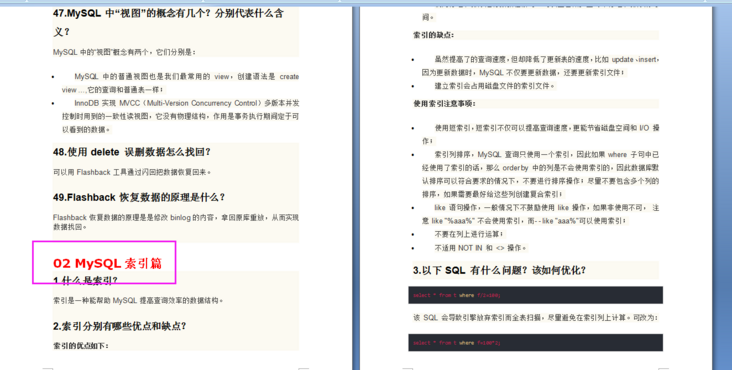Click the bold label "使用索引注意事项:"

444,104
